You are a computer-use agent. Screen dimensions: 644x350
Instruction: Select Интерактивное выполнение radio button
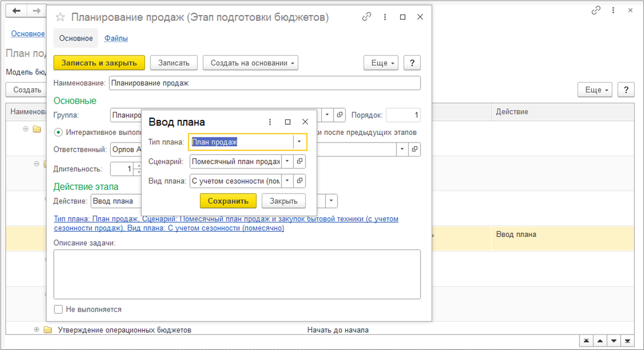pyautogui.click(x=59, y=132)
